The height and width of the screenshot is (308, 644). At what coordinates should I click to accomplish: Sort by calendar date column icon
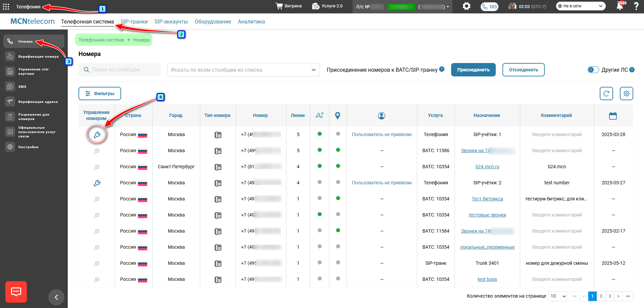point(613,116)
